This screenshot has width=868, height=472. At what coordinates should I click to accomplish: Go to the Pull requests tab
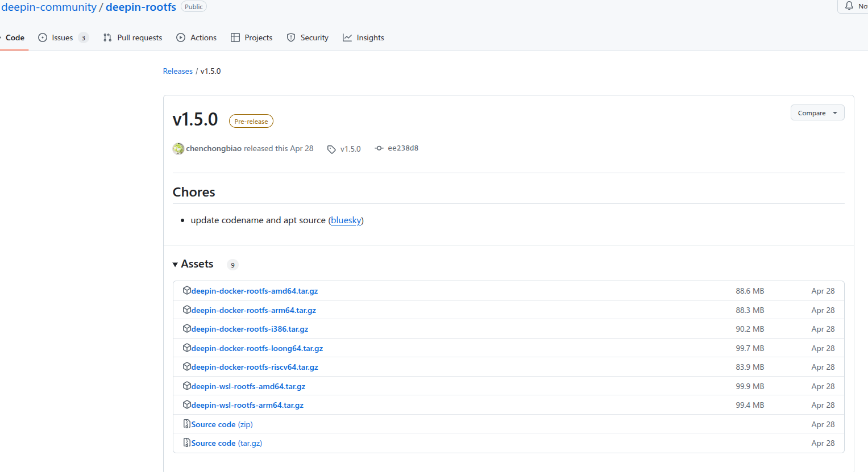pos(132,37)
